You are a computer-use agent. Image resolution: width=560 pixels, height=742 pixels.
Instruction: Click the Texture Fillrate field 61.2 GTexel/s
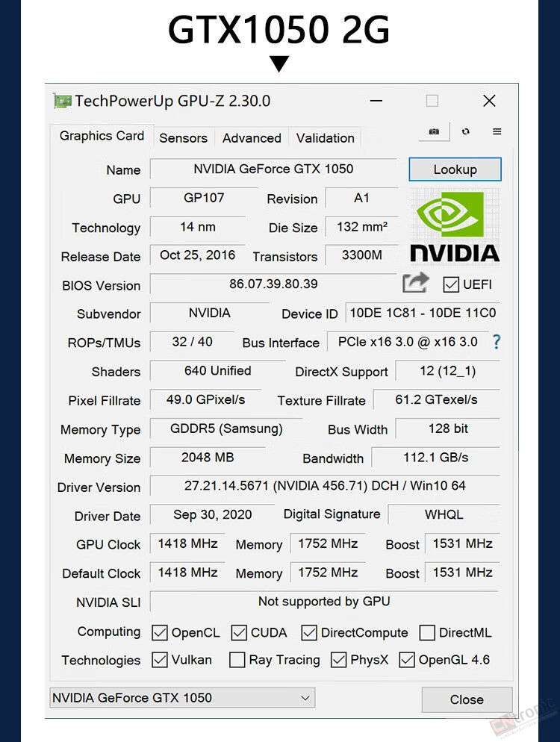[437, 399]
